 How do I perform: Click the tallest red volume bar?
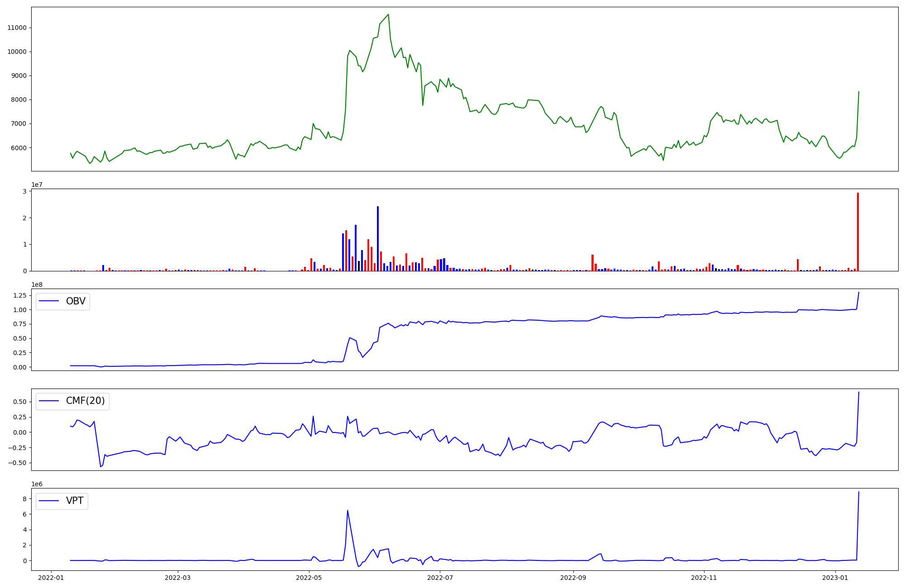point(857,232)
